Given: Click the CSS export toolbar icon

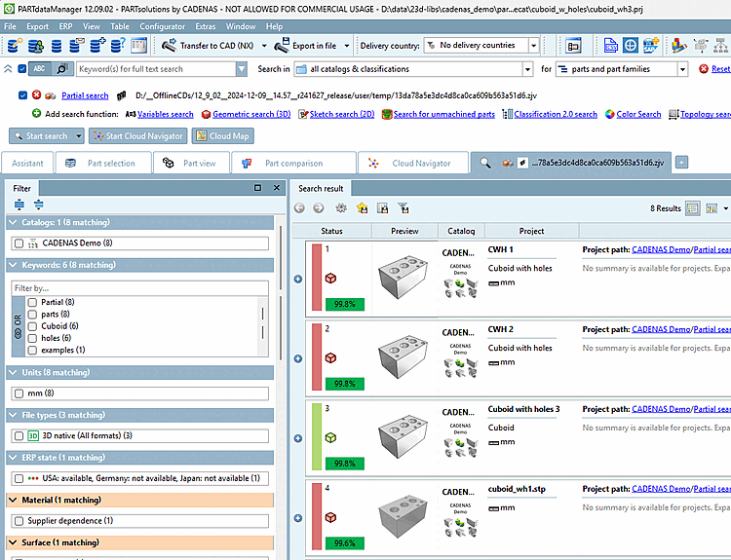Looking at the screenshot, I should coord(610,45).
